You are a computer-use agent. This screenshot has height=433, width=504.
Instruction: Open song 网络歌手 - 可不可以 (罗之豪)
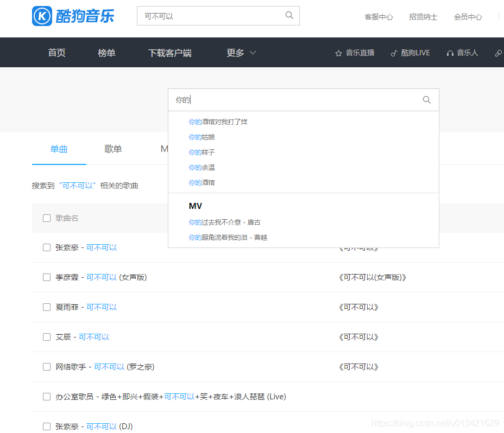point(105,367)
